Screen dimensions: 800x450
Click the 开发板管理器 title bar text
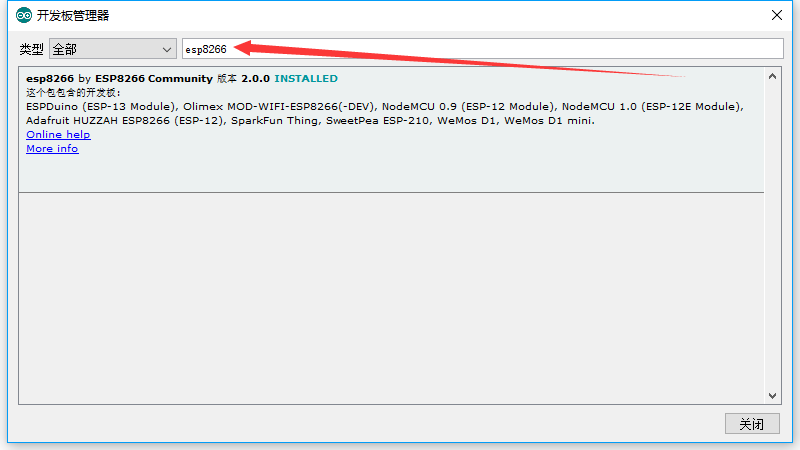(x=74, y=15)
